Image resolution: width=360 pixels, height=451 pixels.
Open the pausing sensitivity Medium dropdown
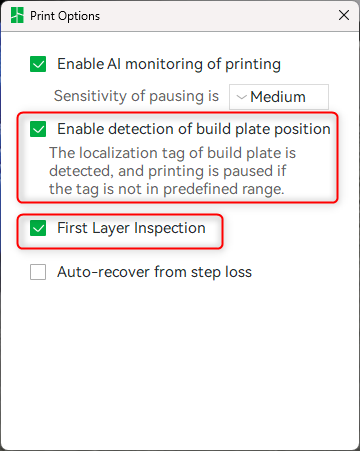pyautogui.click(x=279, y=97)
